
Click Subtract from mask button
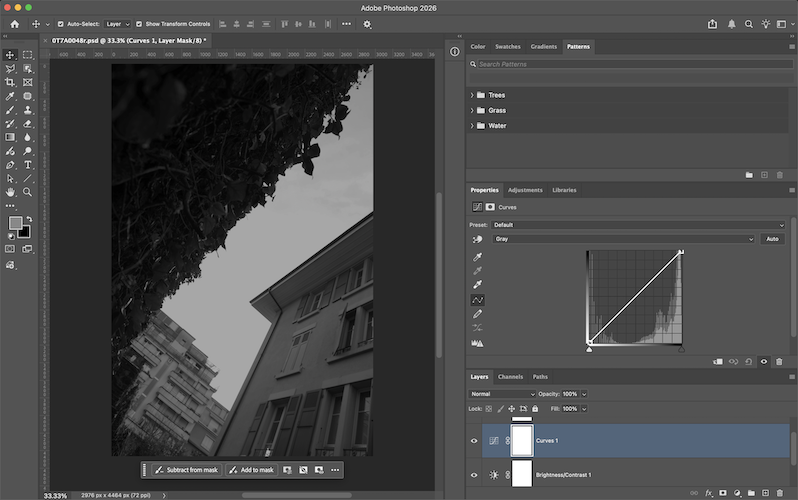click(187, 470)
